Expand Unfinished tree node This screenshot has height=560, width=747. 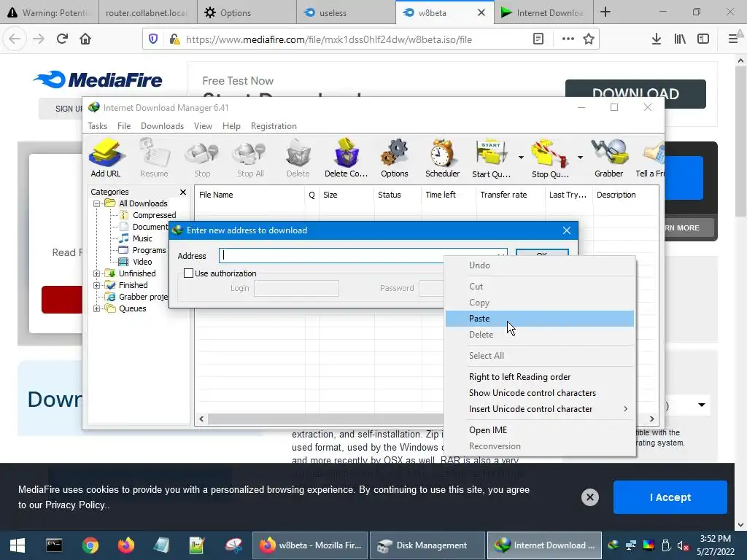pos(97,274)
